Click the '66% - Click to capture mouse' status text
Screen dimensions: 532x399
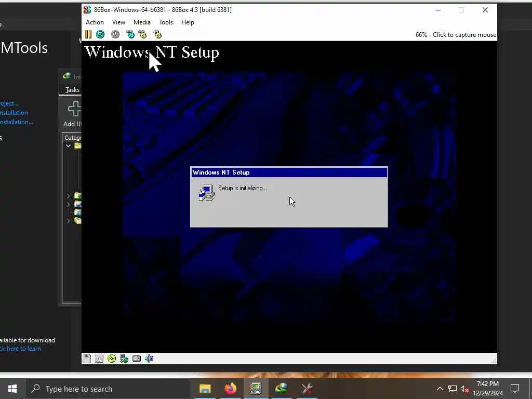(x=456, y=35)
